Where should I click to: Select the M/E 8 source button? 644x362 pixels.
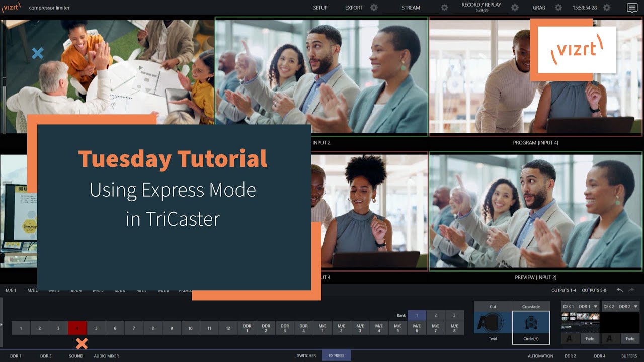[454, 328]
